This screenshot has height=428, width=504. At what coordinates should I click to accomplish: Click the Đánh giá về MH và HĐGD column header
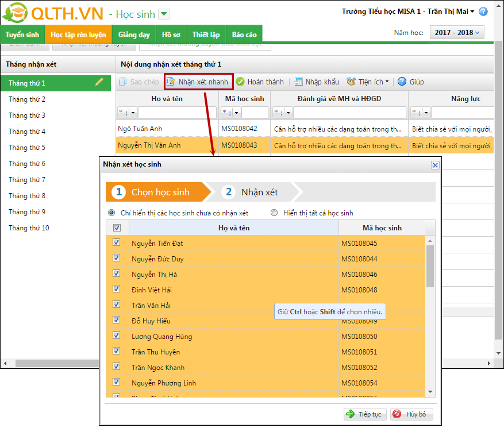click(339, 99)
